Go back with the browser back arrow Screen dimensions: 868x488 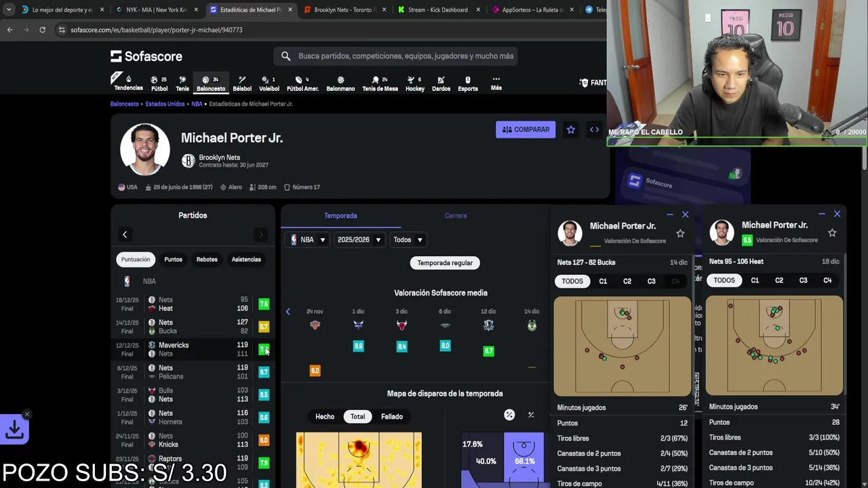click(9, 30)
